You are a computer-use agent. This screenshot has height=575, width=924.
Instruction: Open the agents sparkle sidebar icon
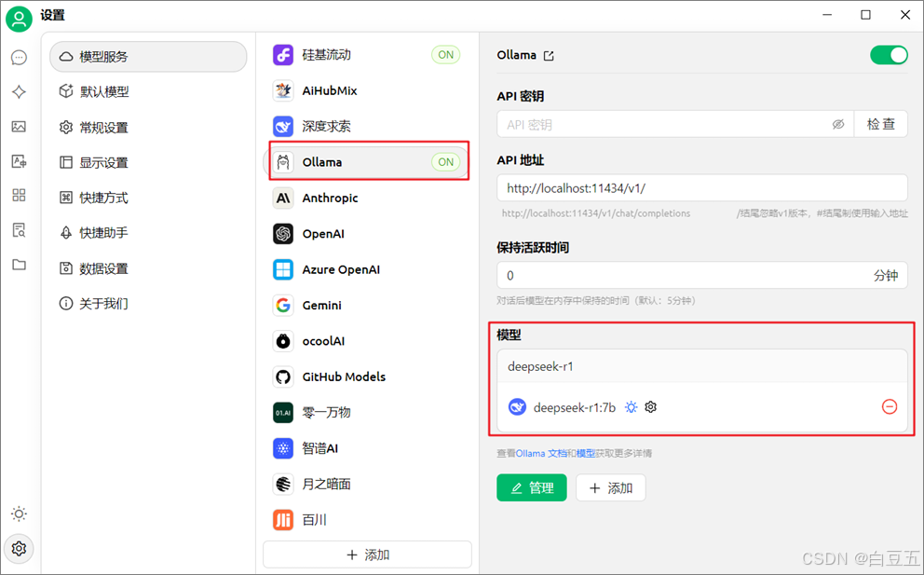tap(19, 91)
